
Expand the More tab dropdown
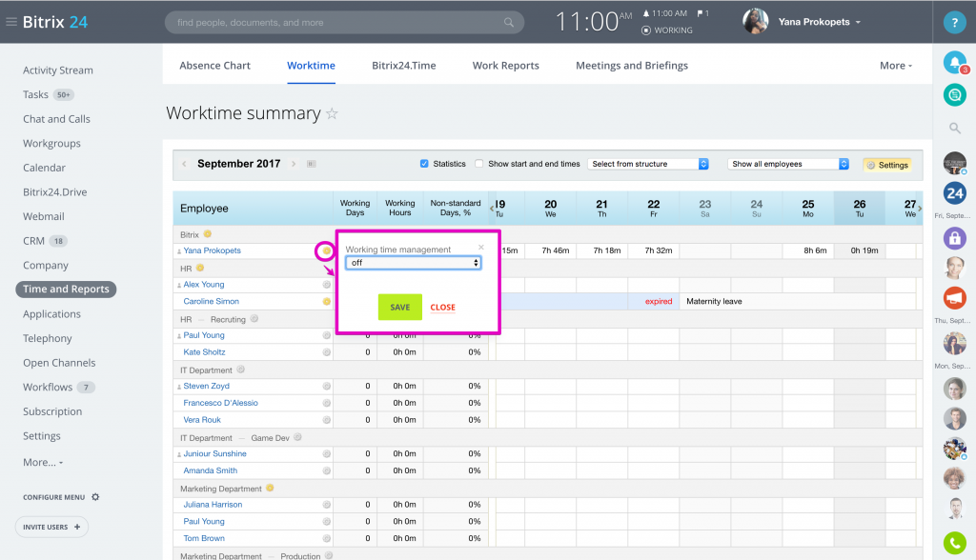tap(896, 66)
